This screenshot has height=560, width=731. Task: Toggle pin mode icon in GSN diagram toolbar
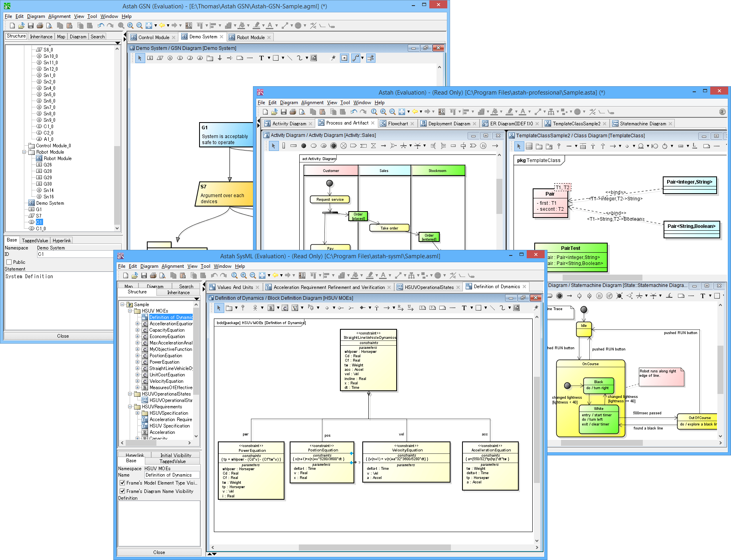coord(333,58)
